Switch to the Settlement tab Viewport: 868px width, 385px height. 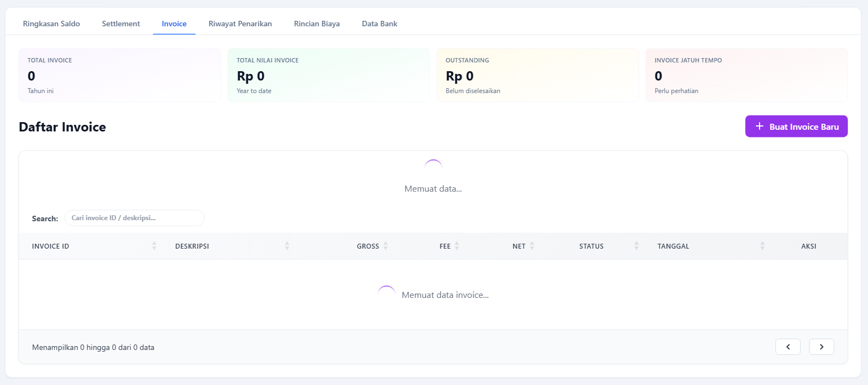[121, 24]
